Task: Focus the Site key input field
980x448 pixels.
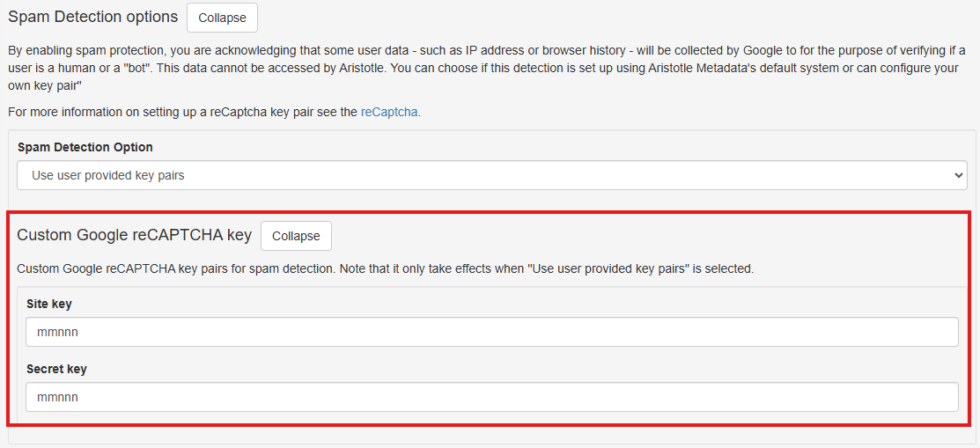Action: (491, 332)
